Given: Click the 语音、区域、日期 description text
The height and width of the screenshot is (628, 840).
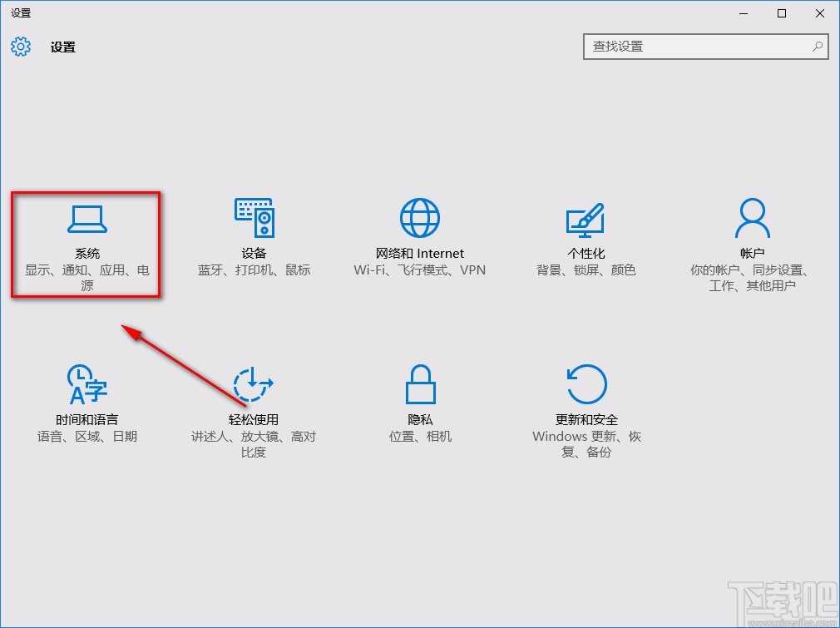Looking at the screenshot, I should 86,436.
